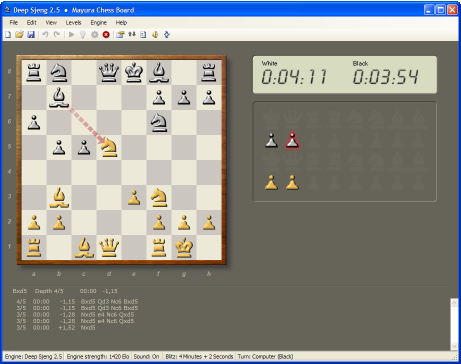Select the black pawn on c5

point(84,147)
